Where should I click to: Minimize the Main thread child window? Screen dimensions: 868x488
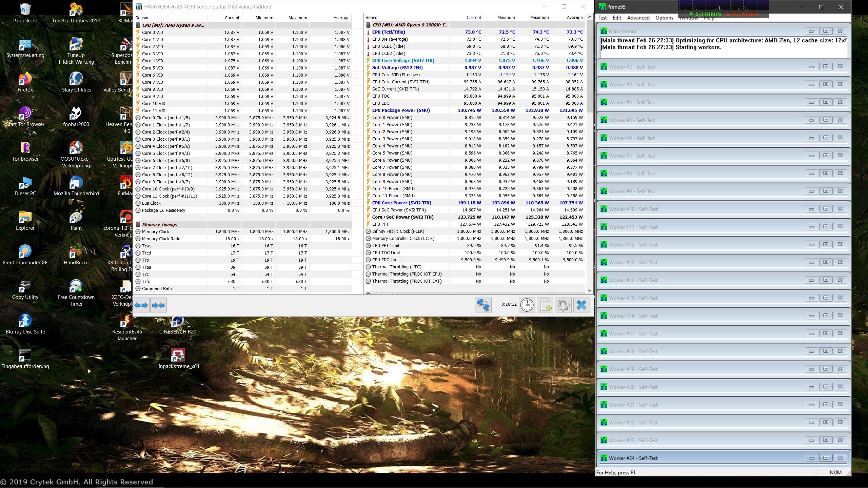click(x=811, y=31)
